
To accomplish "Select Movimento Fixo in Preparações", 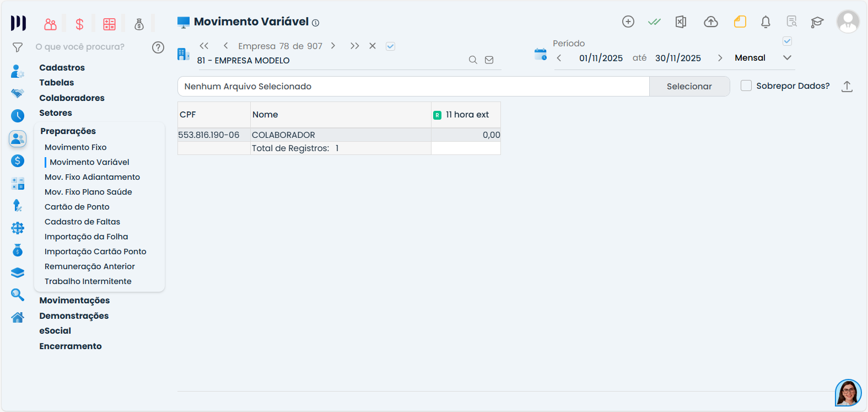I will tap(76, 147).
